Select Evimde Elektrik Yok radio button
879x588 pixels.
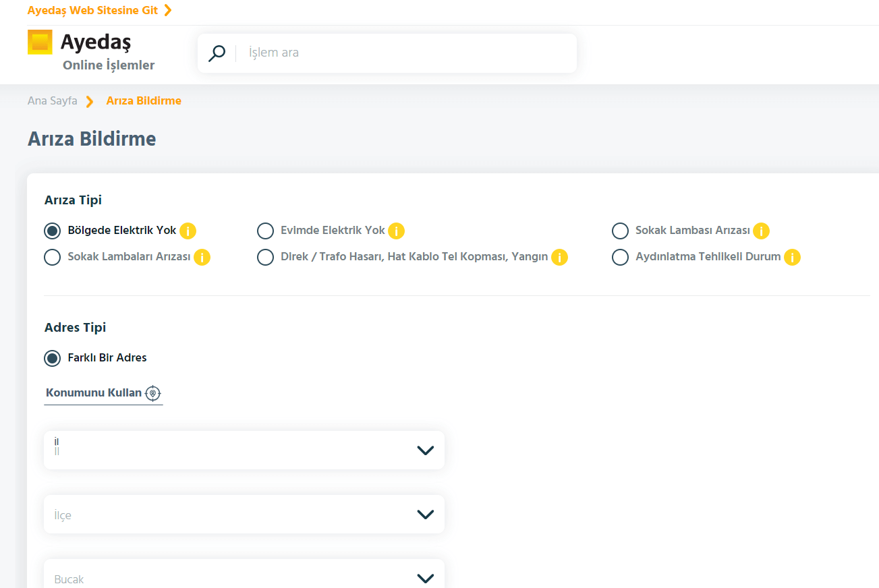pyautogui.click(x=265, y=231)
